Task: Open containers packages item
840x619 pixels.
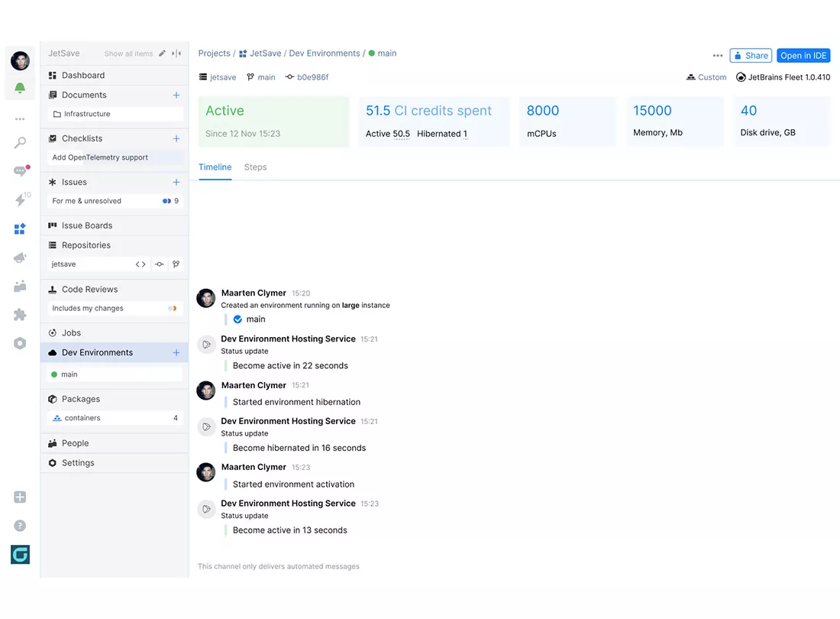Action: [115, 418]
